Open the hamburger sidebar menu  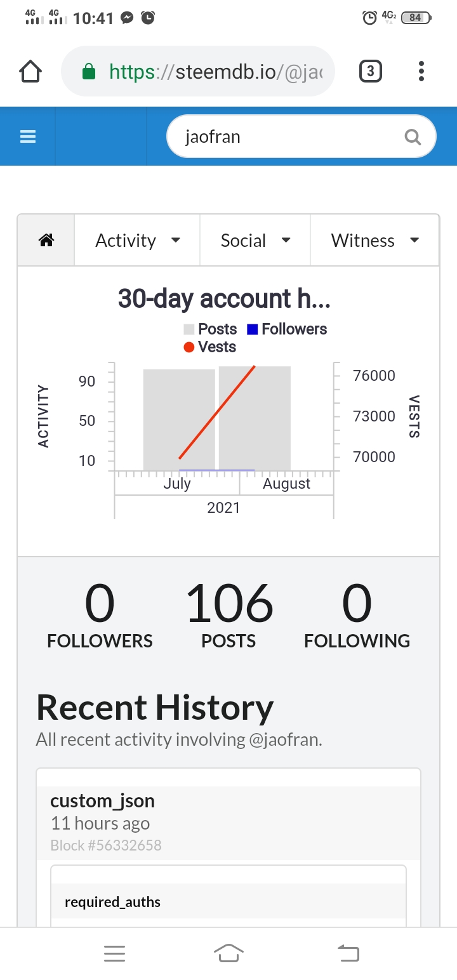pyautogui.click(x=28, y=136)
